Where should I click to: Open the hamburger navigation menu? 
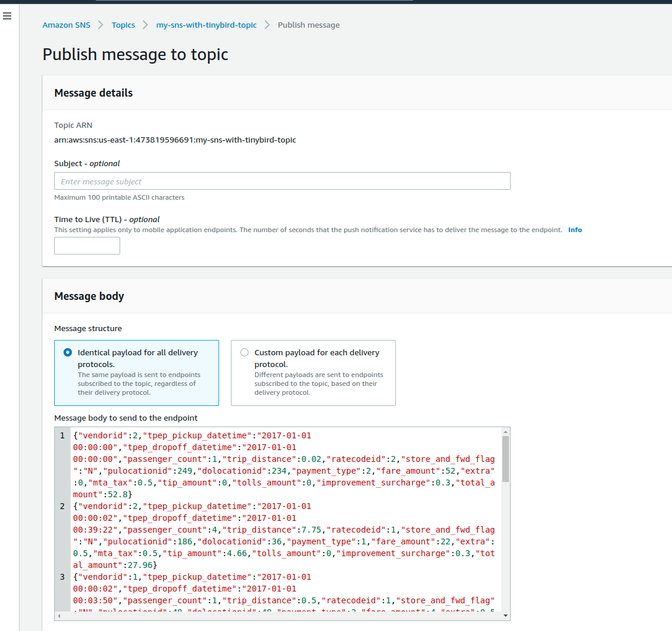click(7, 16)
